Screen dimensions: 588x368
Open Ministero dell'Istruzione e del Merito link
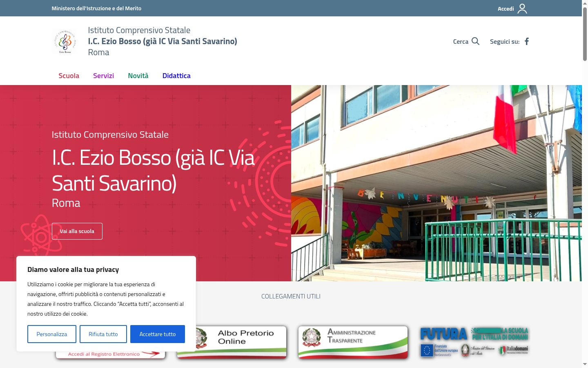(x=96, y=8)
